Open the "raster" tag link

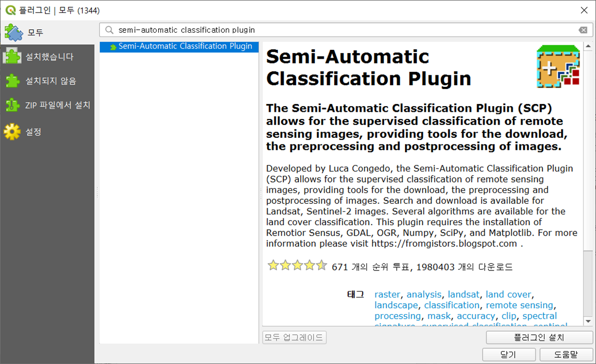(x=387, y=294)
